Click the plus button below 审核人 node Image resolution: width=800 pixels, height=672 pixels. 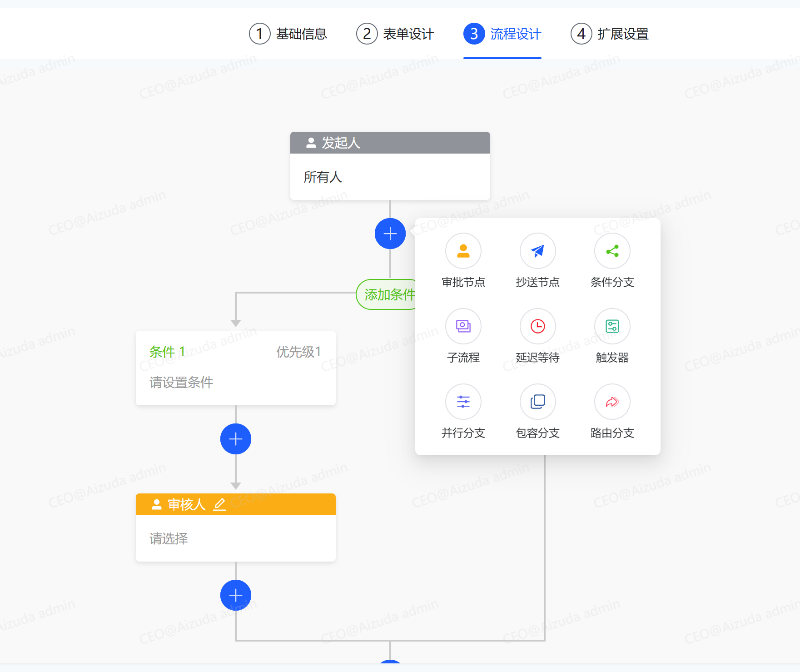click(x=235, y=595)
